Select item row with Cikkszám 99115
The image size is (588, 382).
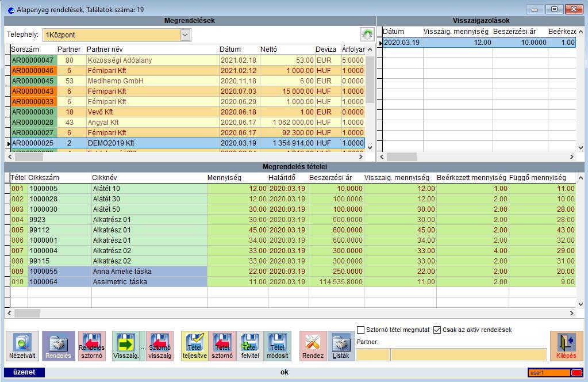tap(293, 261)
